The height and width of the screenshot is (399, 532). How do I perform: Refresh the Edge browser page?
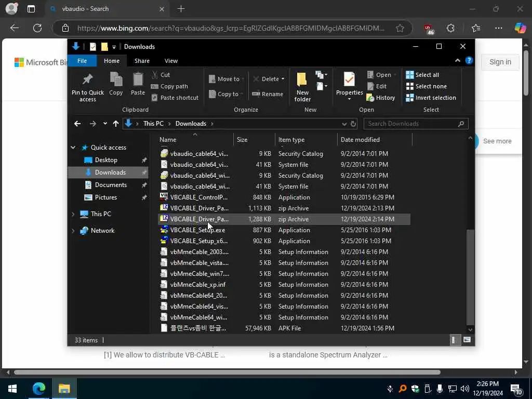point(37,28)
